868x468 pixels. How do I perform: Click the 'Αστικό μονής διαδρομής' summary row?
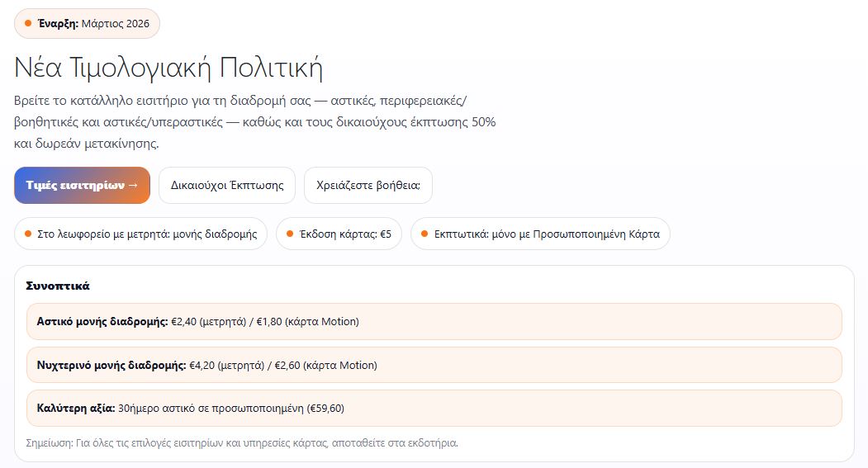click(434, 321)
